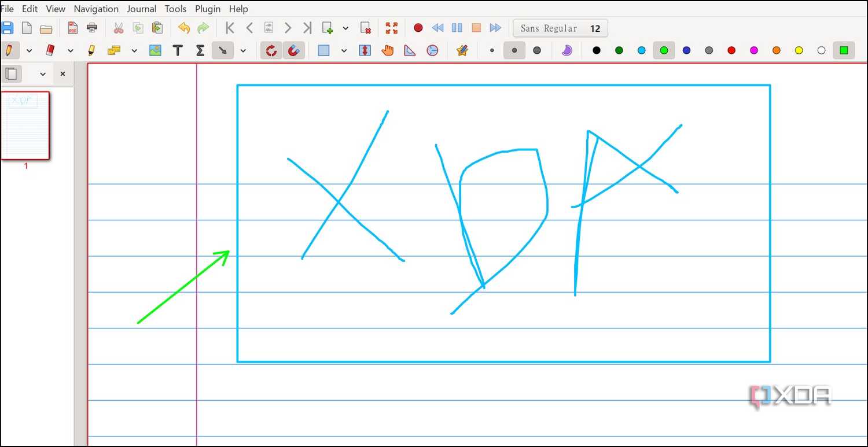Delete the current page

(365, 28)
